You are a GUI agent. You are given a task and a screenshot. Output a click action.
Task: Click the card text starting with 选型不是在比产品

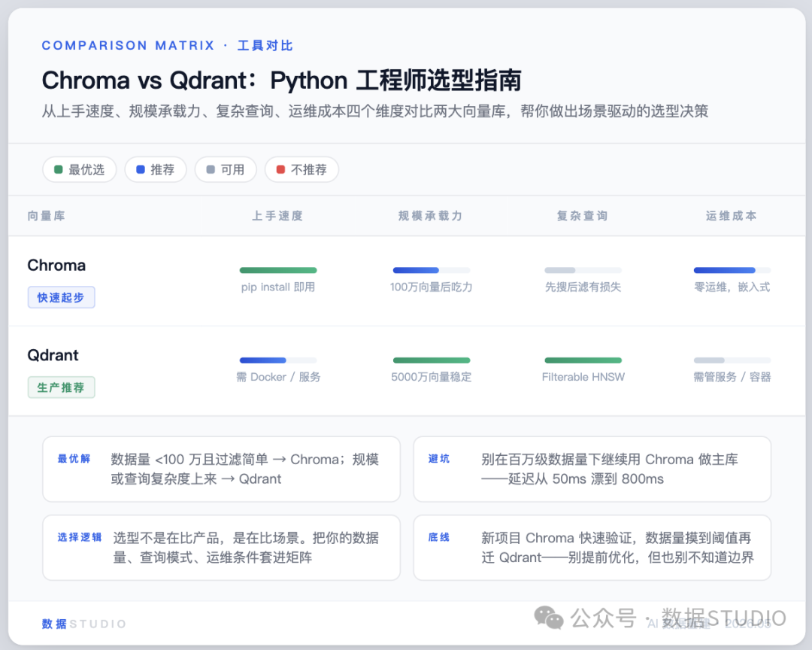[x=246, y=548]
